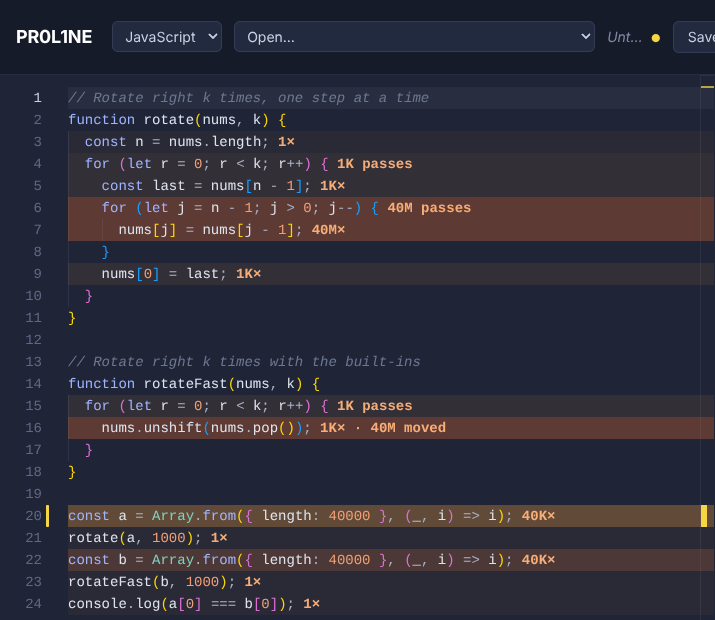Click the scrollbar marker at top of minimap
The height and width of the screenshot is (620, 715).
pos(707,87)
